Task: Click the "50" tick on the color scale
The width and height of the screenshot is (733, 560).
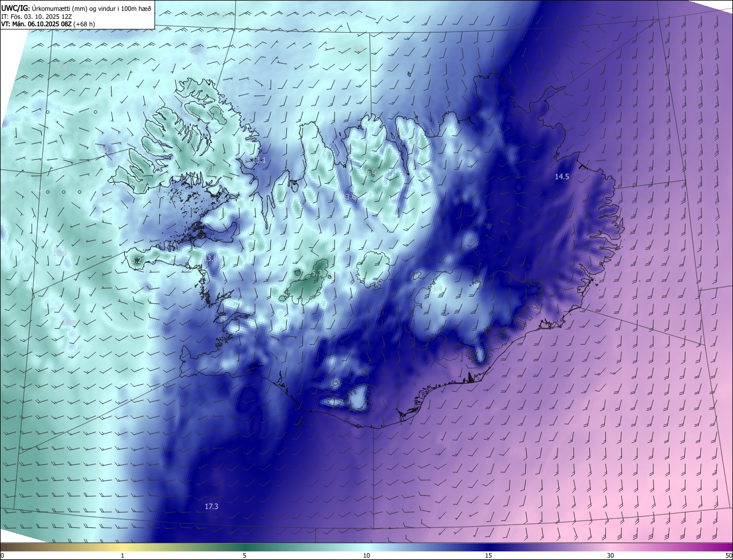Action: click(728, 555)
